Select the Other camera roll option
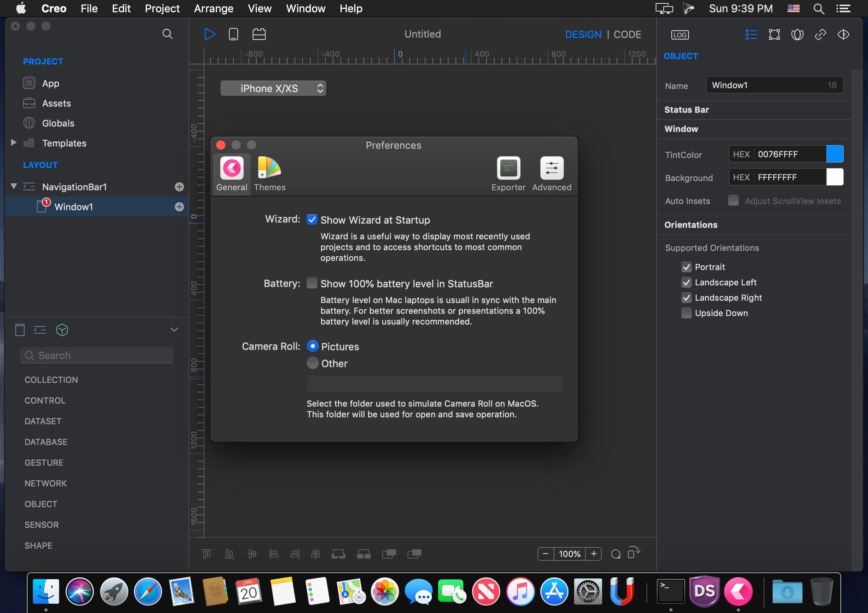 (312, 363)
